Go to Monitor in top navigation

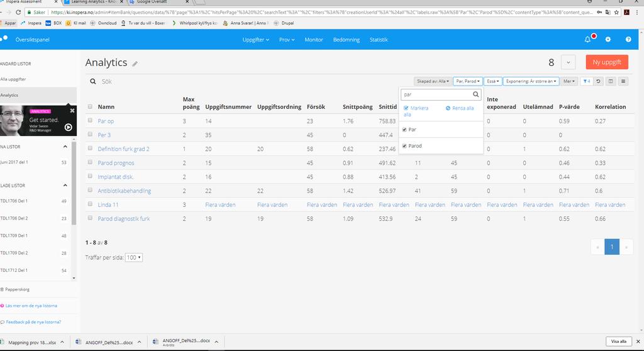[x=314, y=40]
